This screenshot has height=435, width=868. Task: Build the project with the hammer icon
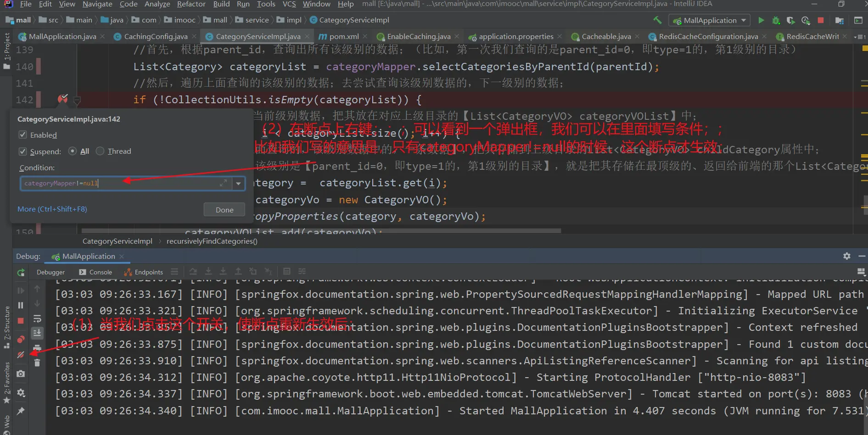[657, 20]
